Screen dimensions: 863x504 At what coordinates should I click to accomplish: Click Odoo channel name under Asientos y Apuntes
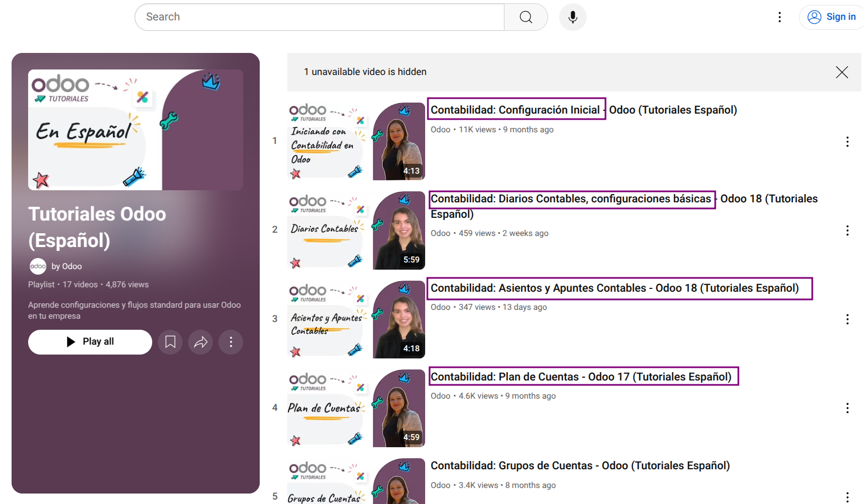(x=440, y=307)
